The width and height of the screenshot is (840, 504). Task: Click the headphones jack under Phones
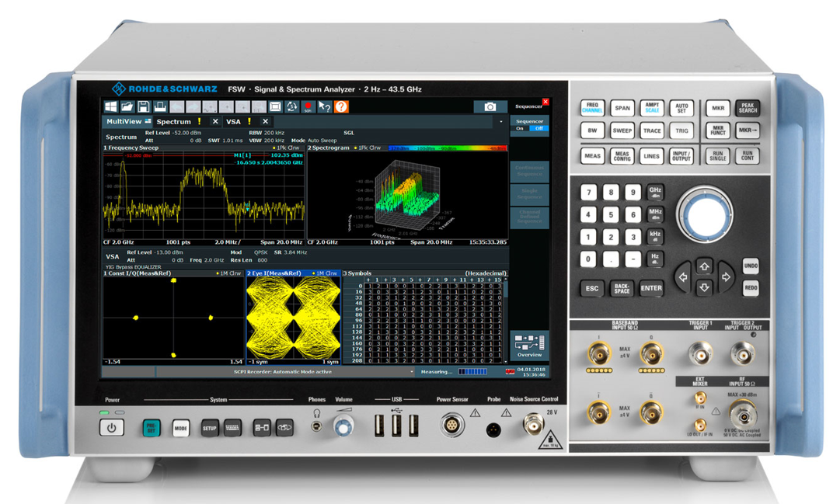click(x=316, y=426)
